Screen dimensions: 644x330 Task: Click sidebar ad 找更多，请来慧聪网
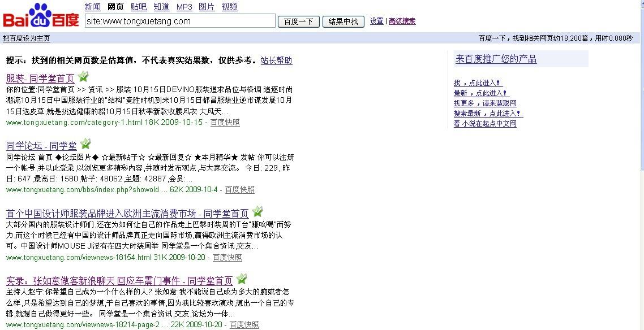tap(485, 103)
